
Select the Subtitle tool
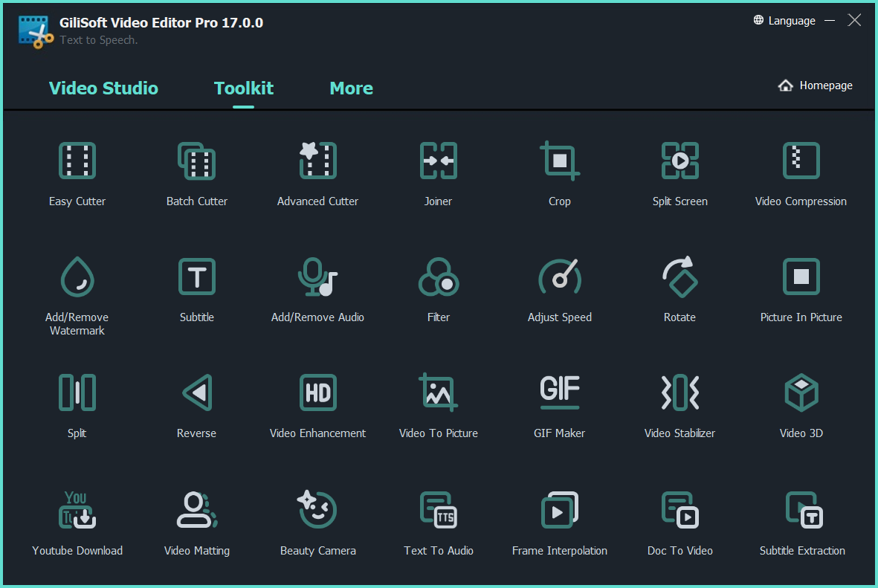(x=197, y=277)
